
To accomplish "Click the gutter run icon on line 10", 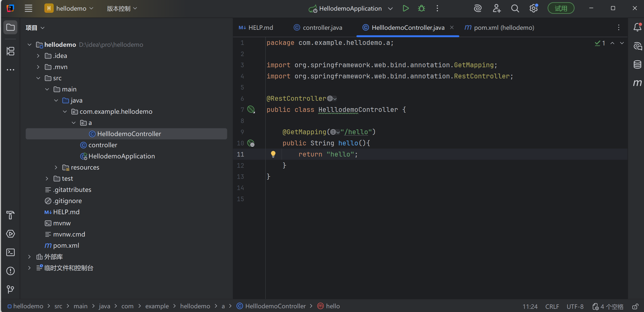I will (x=251, y=143).
